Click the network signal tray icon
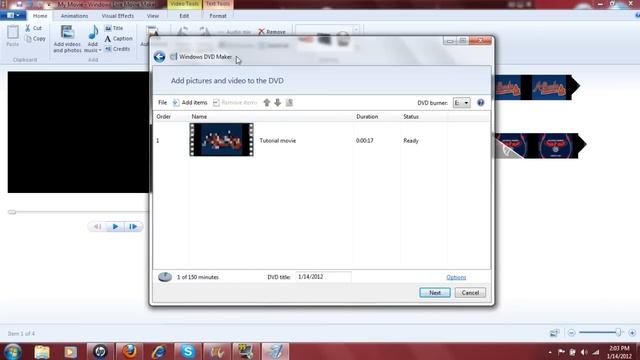The height and width of the screenshot is (360, 640). coord(596,352)
